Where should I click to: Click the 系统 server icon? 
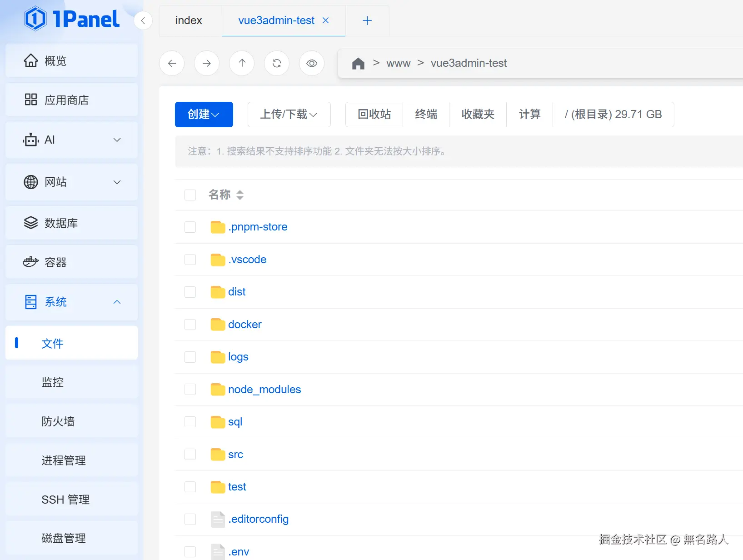[x=31, y=302]
